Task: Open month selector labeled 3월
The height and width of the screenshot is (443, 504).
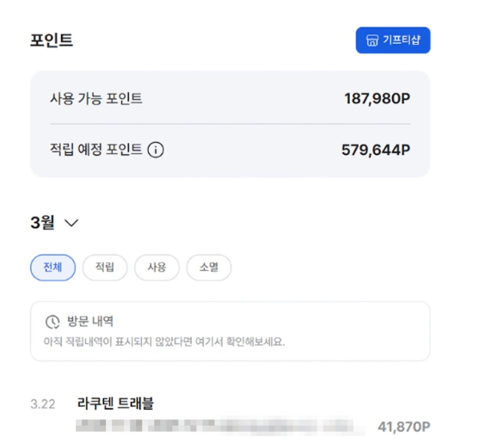Action: click(54, 222)
